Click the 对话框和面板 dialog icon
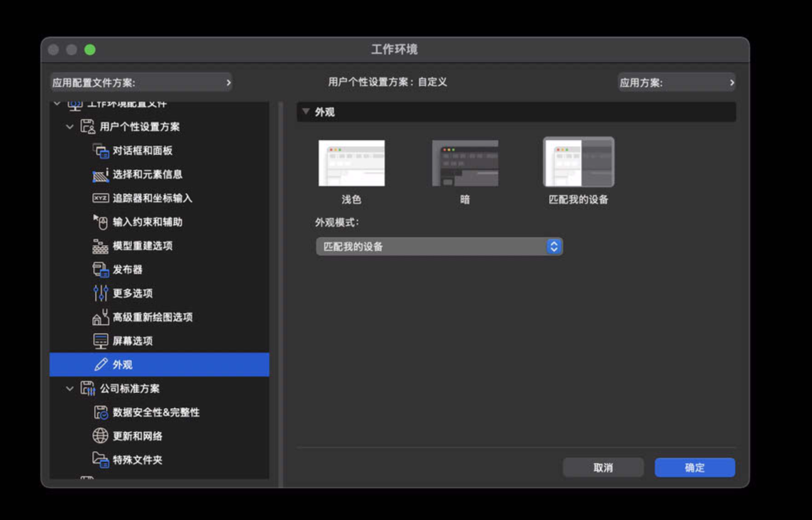Image resolution: width=812 pixels, height=520 pixels. [x=101, y=151]
